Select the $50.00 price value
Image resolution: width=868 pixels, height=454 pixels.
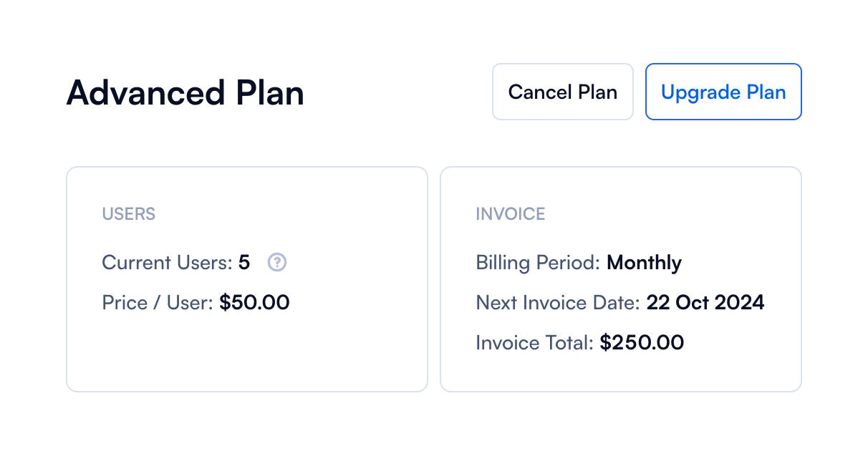pos(254,303)
